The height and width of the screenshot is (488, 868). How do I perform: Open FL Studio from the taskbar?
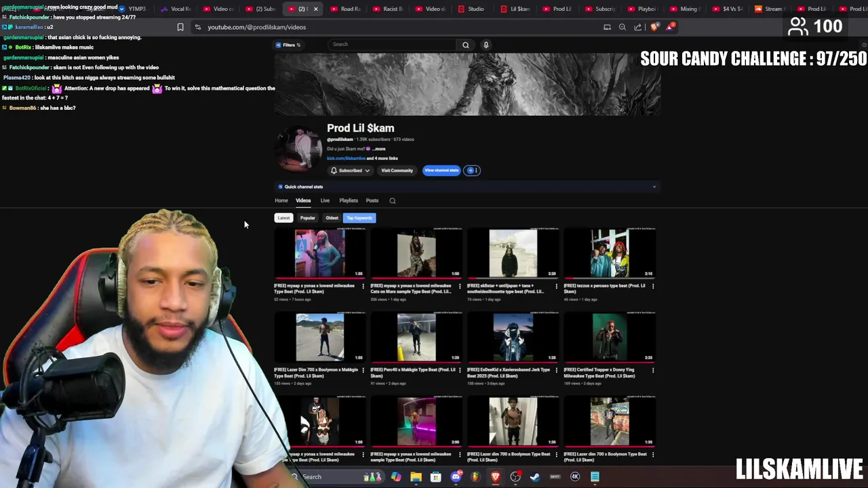point(475,477)
